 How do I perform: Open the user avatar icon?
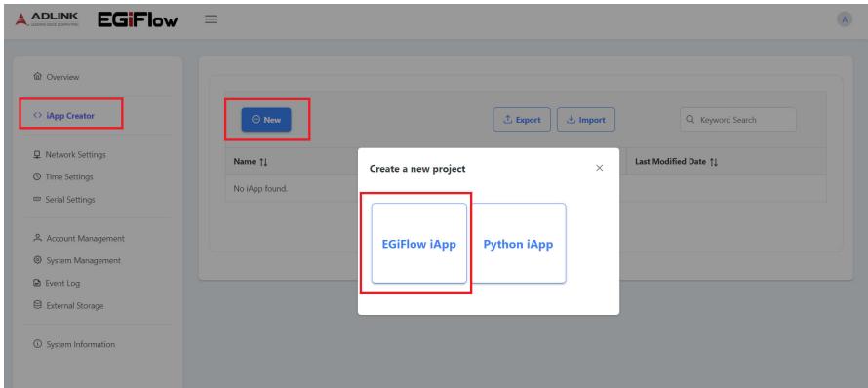845,19
